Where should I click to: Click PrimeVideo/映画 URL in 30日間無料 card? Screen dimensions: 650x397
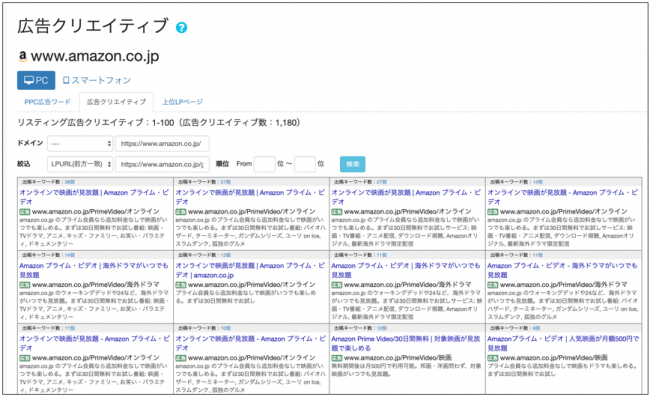[398, 358]
